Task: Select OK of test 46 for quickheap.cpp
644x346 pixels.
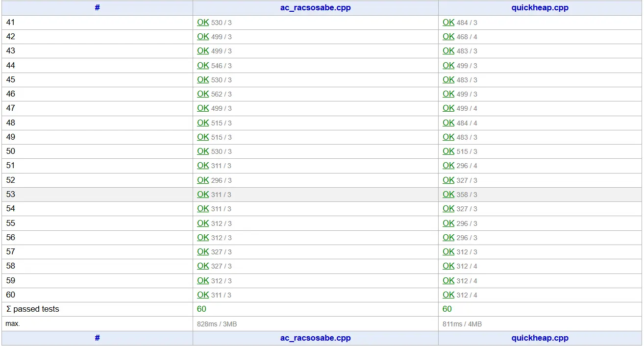Action: coord(448,94)
